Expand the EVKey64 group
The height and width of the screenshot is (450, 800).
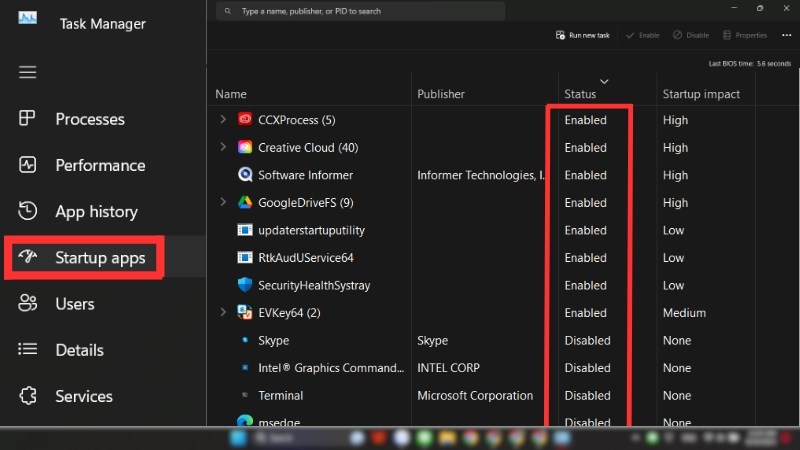coord(222,313)
